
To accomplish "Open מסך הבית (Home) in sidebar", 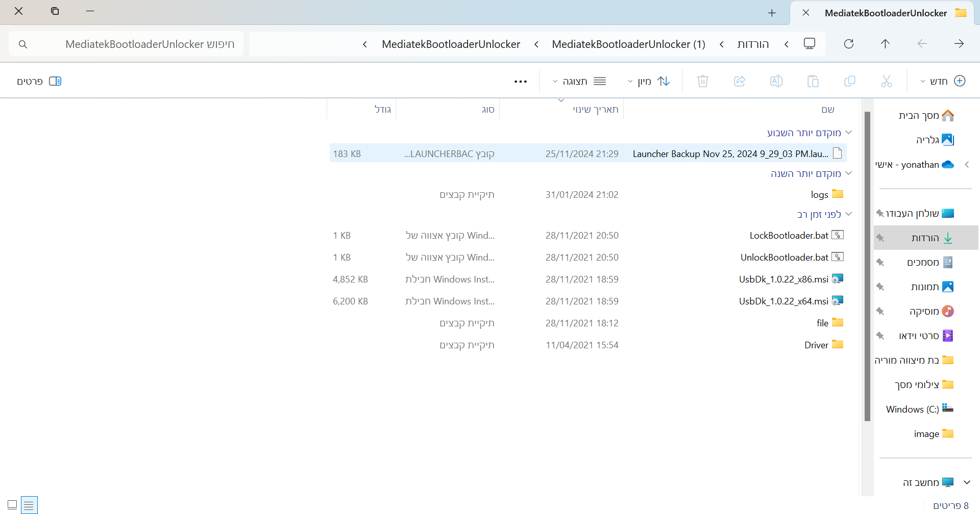I will 926,115.
